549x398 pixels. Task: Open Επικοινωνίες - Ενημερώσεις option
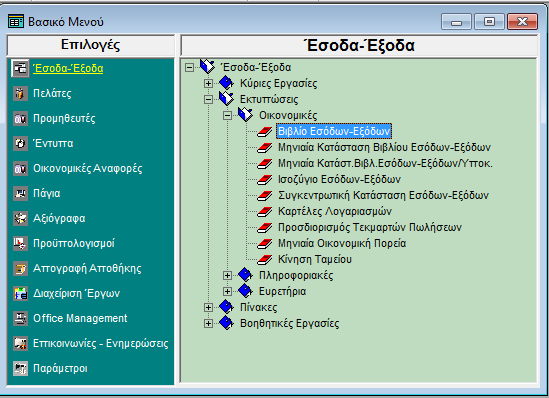click(101, 343)
